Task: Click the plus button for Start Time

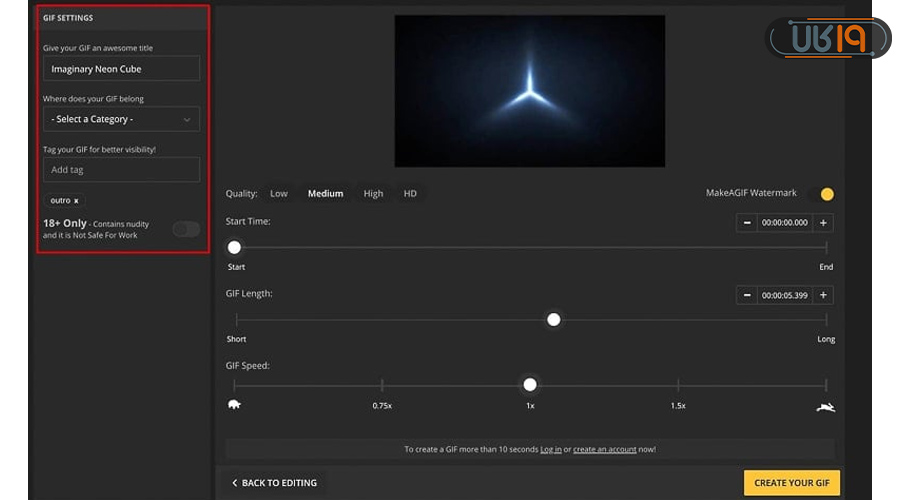Action: pos(823,223)
